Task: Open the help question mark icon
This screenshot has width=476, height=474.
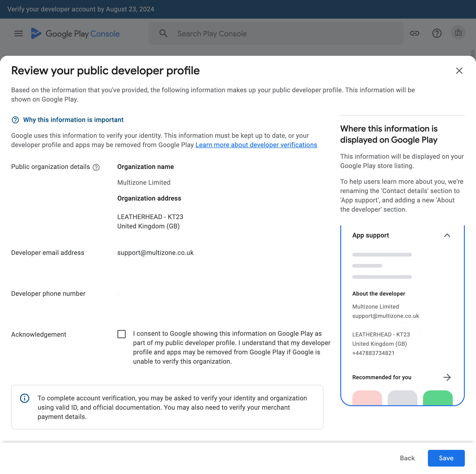Action: [x=437, y=33]
